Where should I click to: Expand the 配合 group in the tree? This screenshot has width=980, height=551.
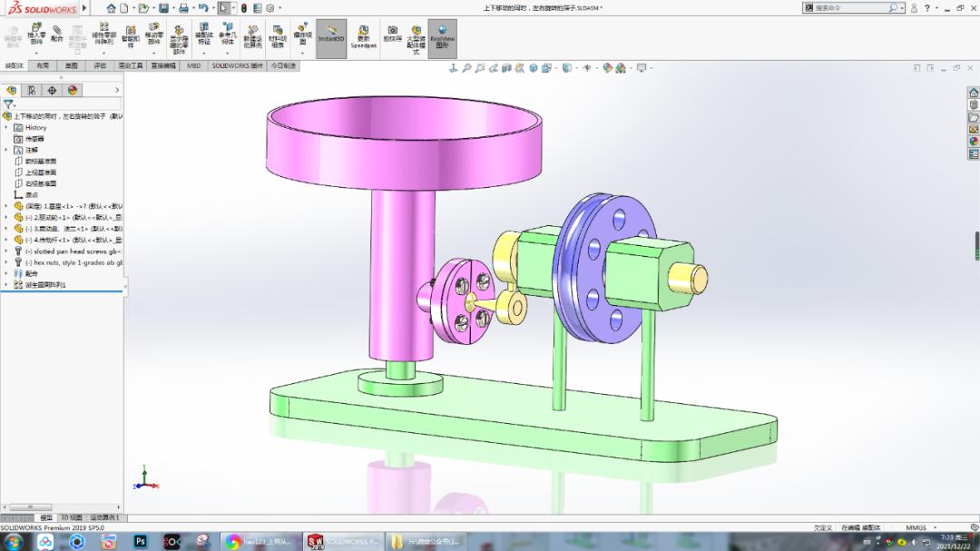(5, 274)
